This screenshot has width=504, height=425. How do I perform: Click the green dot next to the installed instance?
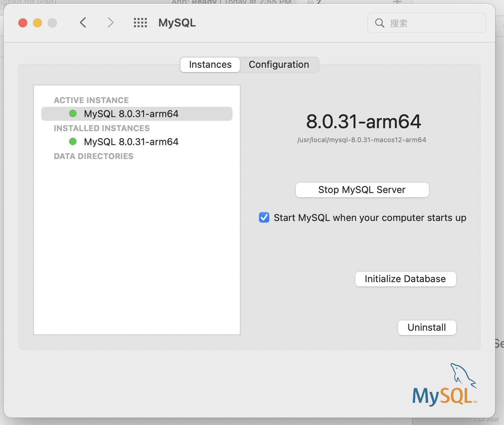coord(72,141)
